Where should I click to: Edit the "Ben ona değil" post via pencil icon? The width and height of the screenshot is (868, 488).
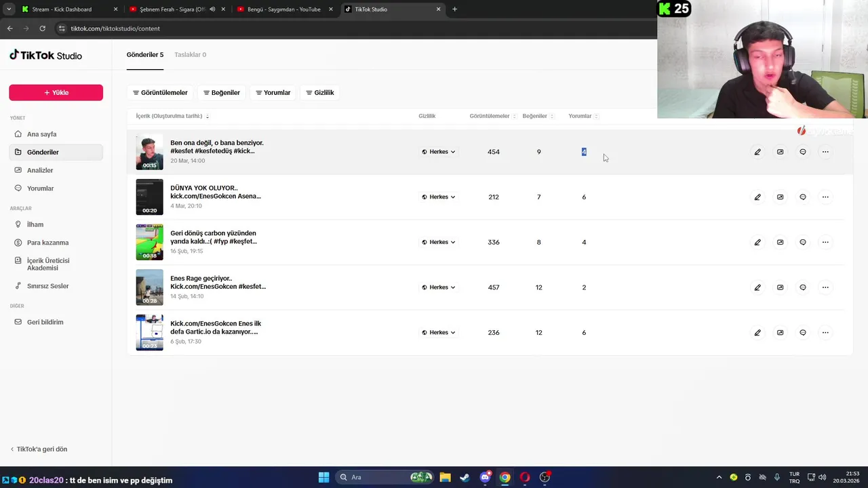coord(757,152)
